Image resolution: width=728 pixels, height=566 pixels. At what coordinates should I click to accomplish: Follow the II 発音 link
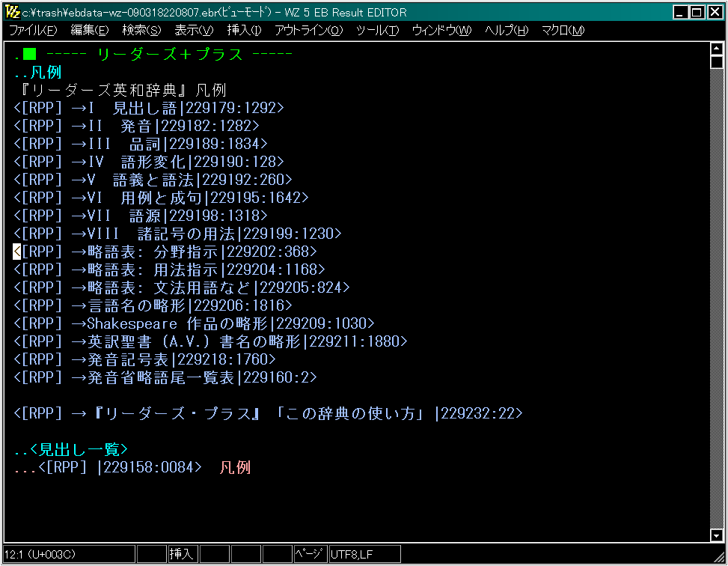point(136,126)
